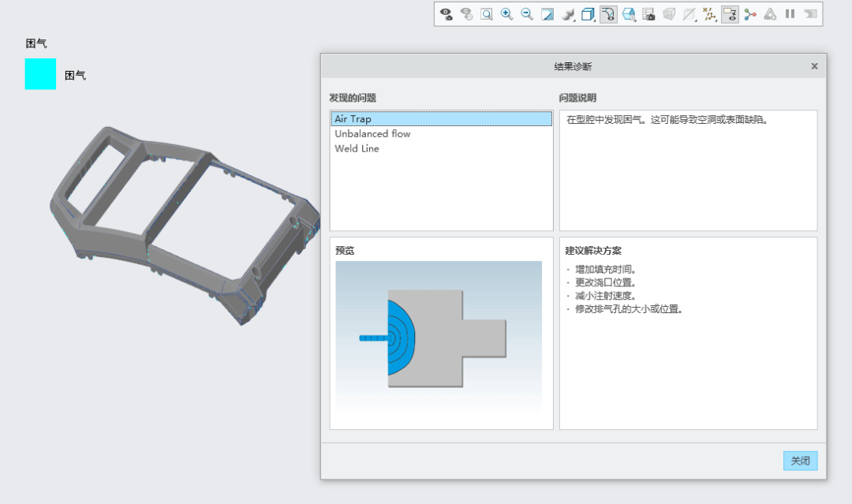Click the 更改浇口位置 suggestion
852x504 pixels.
coord(605,282)
